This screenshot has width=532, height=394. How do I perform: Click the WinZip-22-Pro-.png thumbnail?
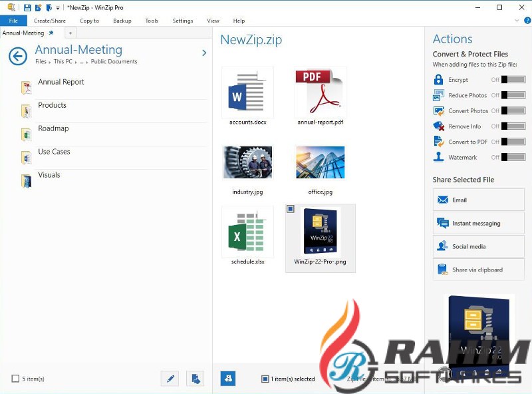tap(321, 232)
